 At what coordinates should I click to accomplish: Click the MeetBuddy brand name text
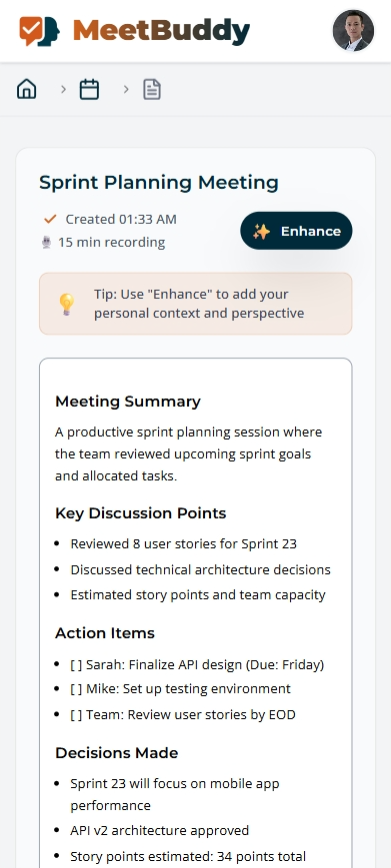point(162,31)
